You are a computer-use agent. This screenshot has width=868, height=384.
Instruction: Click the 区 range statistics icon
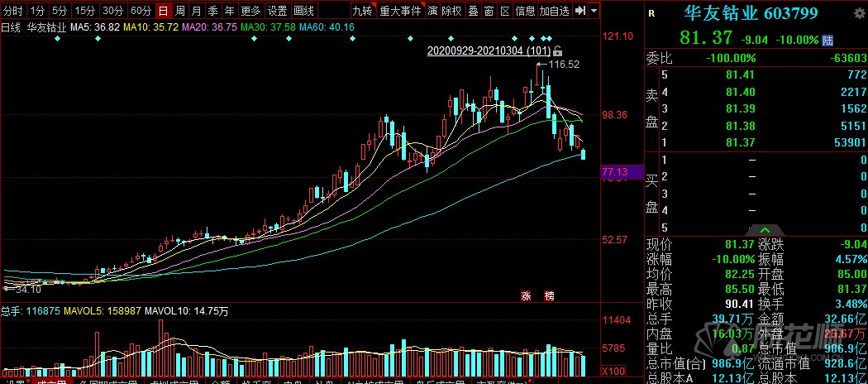click(x=505, y=11)
